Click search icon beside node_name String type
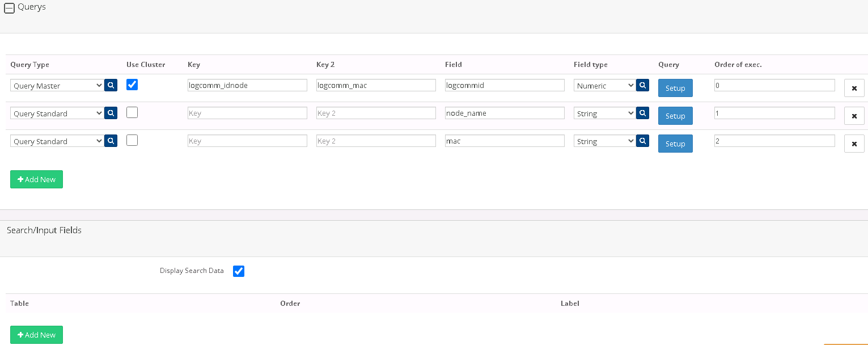 pos(642,113)
